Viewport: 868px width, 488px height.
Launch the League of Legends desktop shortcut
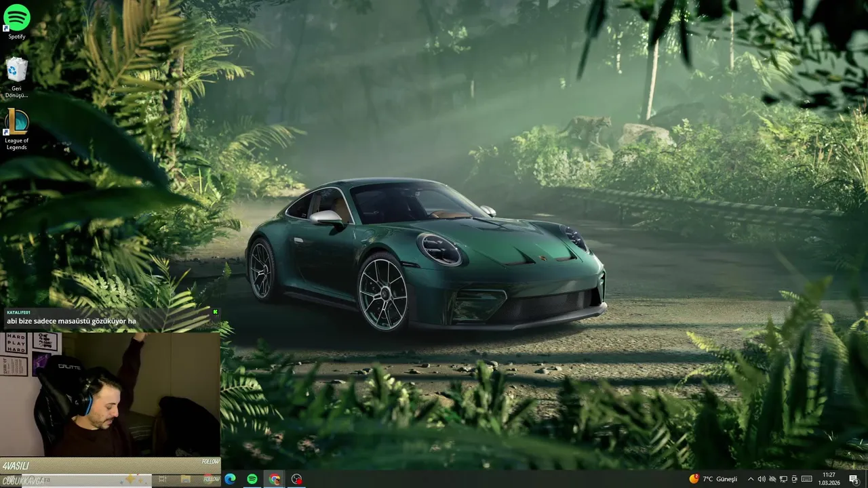16,129
